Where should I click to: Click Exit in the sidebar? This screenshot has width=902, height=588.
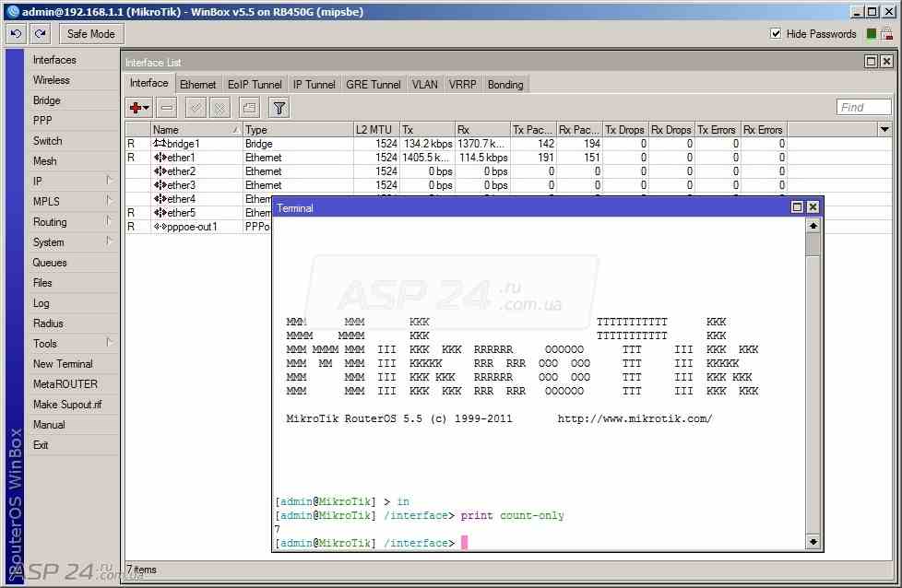(x=41, y=444)
